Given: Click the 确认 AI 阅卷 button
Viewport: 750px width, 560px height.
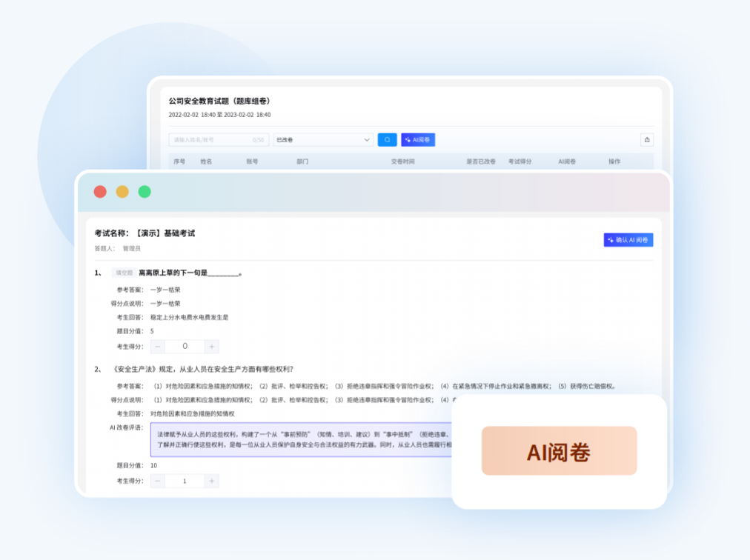Looking at the screenshot, I should (628, 240).
